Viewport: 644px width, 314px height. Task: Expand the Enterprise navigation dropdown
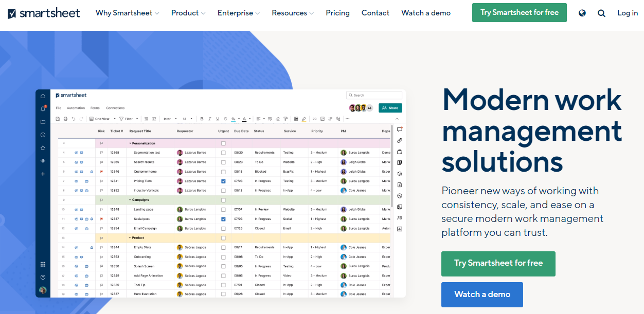[239, 13]
